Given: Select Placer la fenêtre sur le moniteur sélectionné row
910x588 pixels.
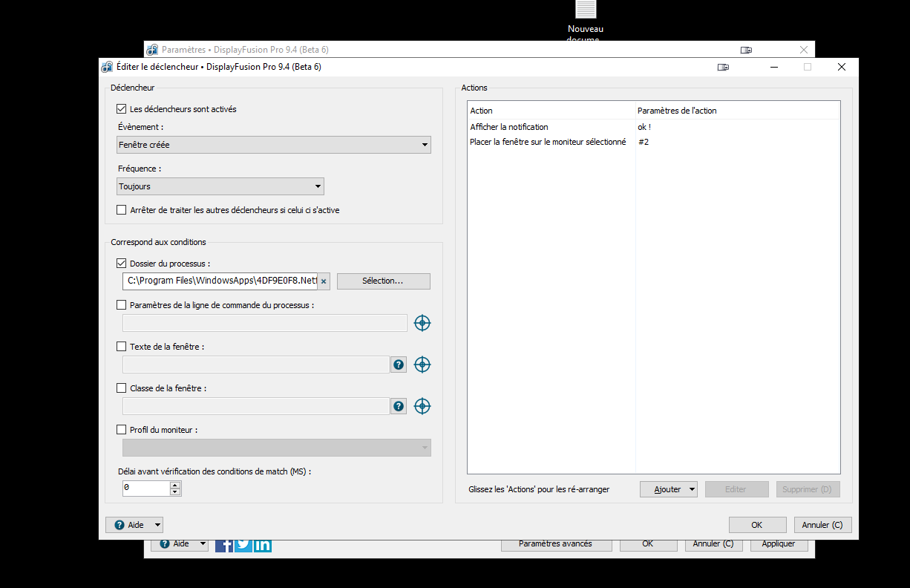Looking at the screenshot, I should click(654, 142).
